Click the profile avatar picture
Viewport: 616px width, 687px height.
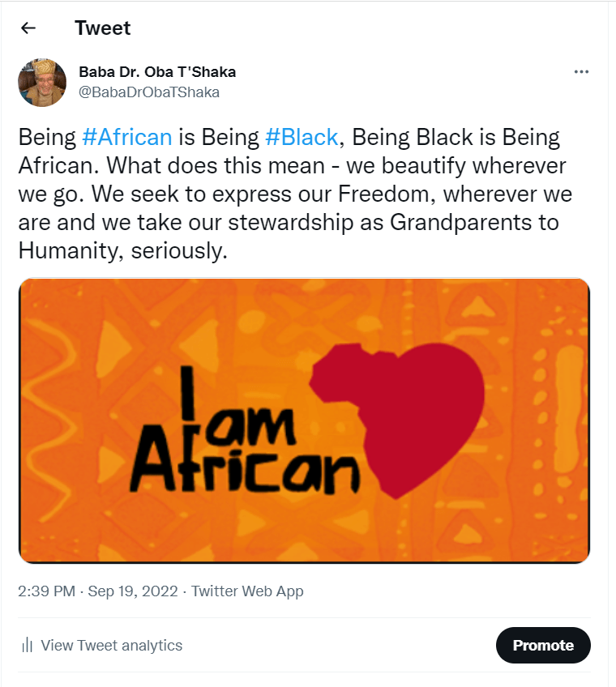tap(42, 83)
